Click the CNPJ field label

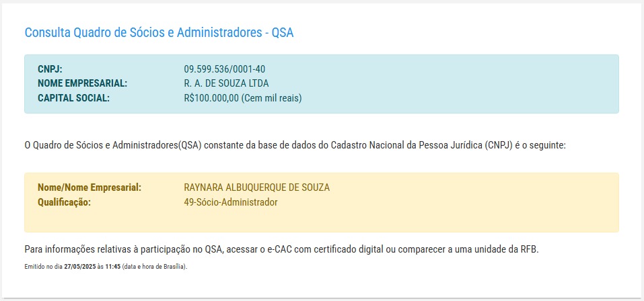point(50,69)
